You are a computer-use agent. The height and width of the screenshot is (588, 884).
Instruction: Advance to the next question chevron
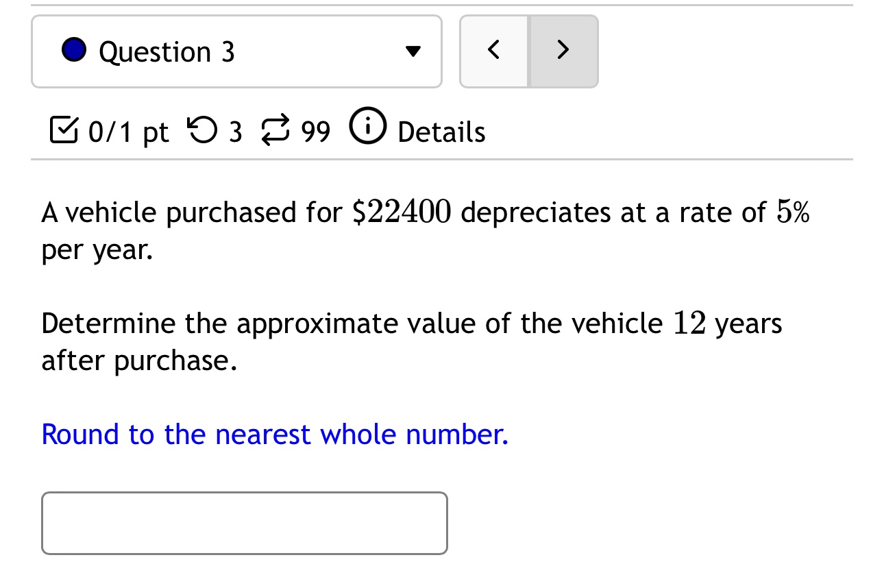pyautogui.click(x=563, y=51)
